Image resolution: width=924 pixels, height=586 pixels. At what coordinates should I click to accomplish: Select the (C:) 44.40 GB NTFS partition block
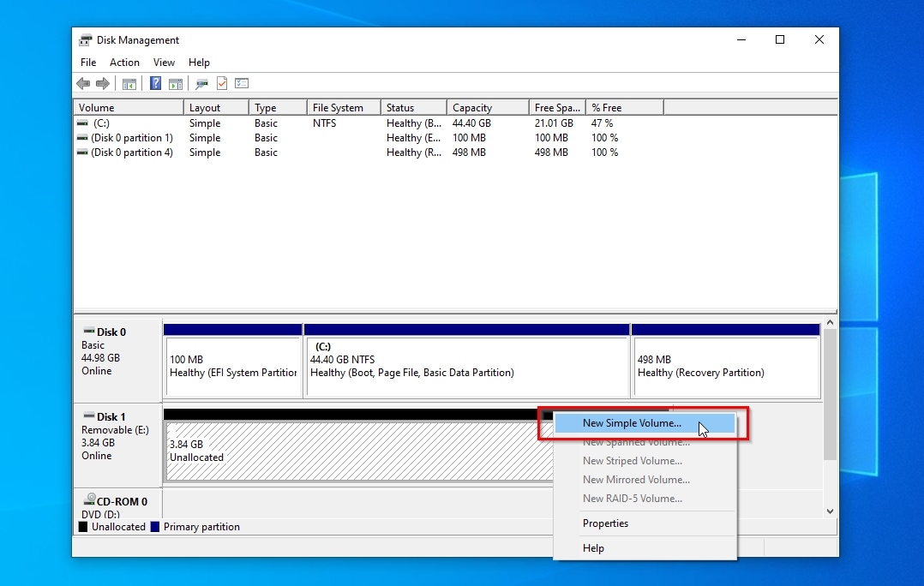tap(466, 361)
